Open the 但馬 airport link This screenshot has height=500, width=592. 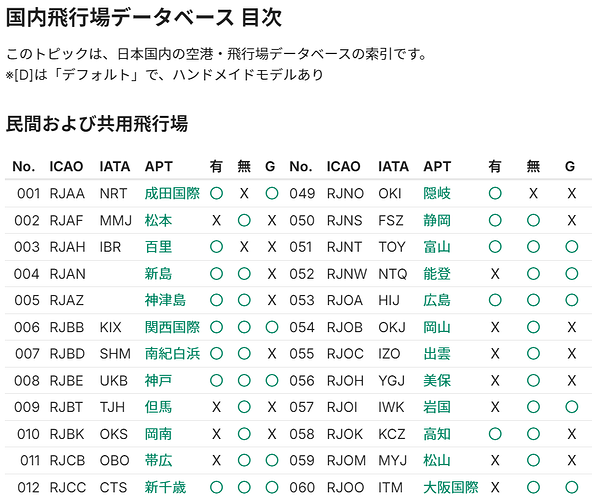coord(158,407)
